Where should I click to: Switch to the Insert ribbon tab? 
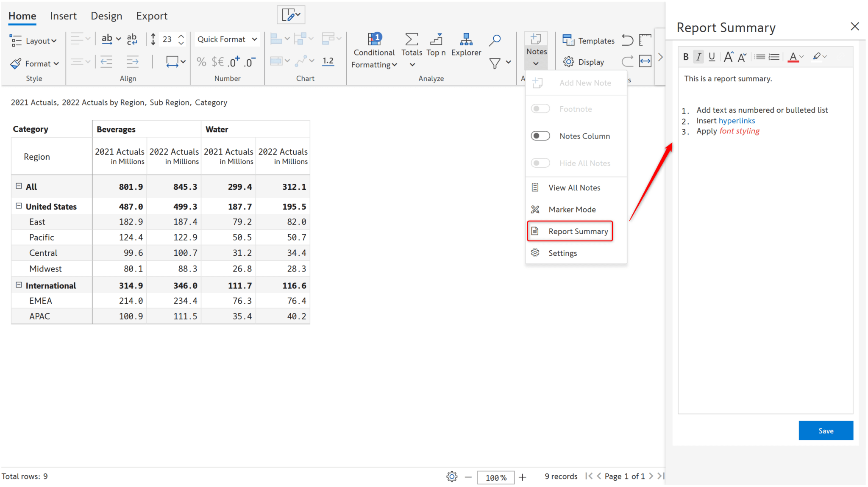[x=63, y=16]
